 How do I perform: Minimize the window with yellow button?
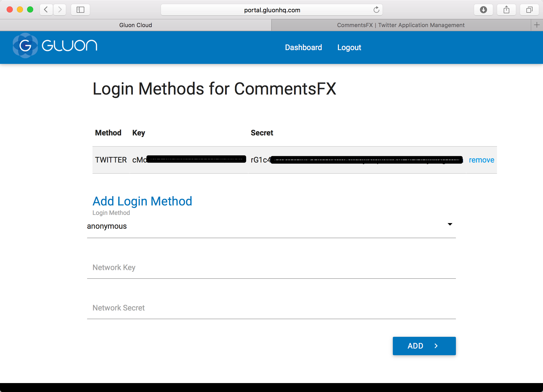click(x=20, y=10)
